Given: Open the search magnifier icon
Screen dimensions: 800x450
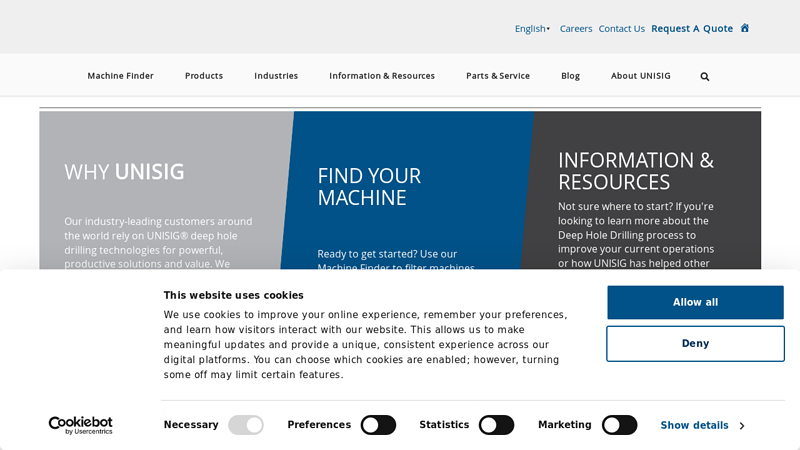Looking at the screenshot, I should 705,76.
